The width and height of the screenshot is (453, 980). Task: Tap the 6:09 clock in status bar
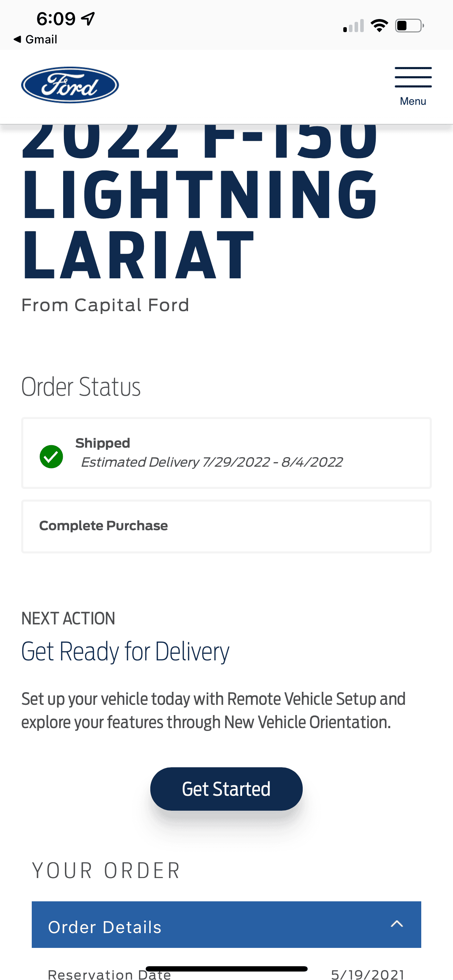point(55,19)
